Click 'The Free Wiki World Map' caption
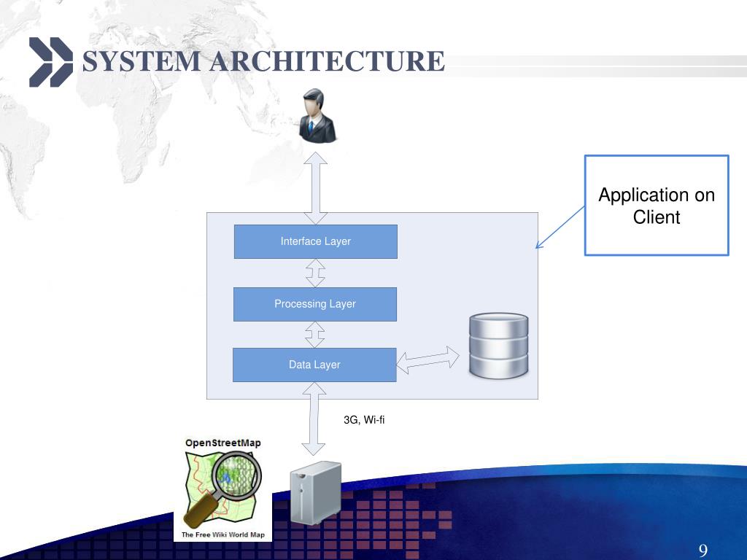 [x=223, y=534]
